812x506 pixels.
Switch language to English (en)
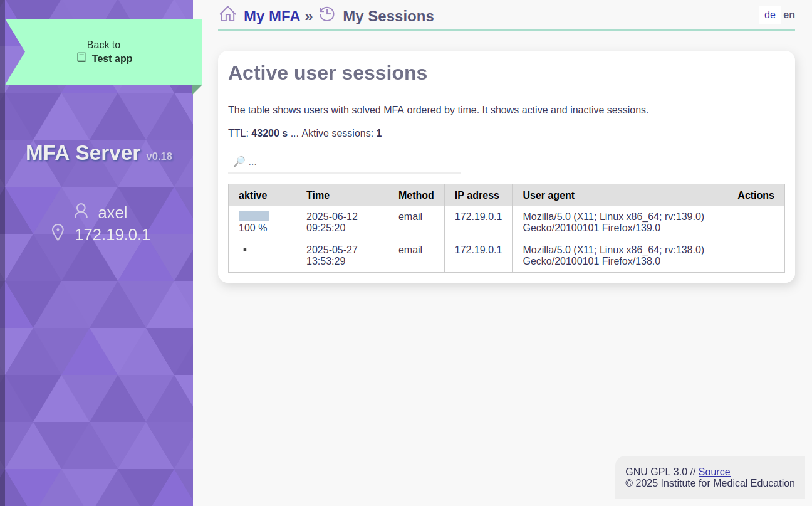point(789,15)
